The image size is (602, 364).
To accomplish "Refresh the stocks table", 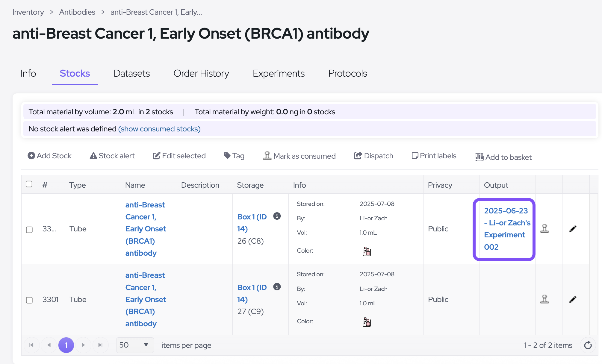I will click(x=588, y=345).
